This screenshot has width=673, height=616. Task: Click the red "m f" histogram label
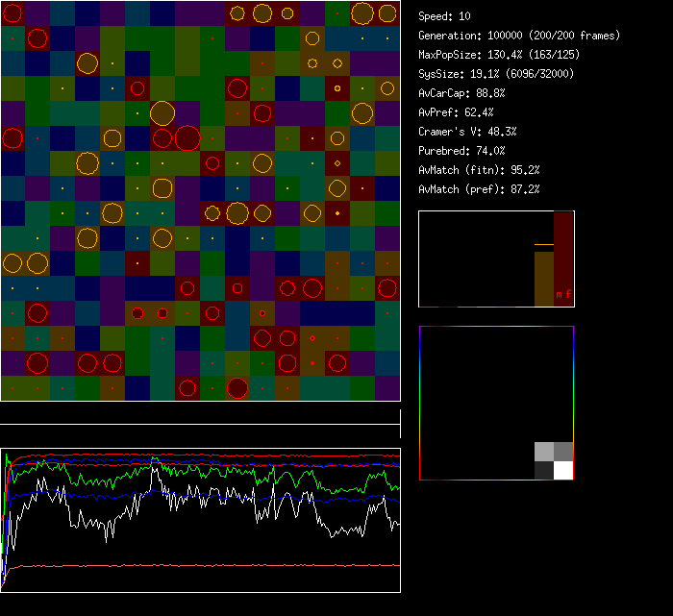coord(562,295)
